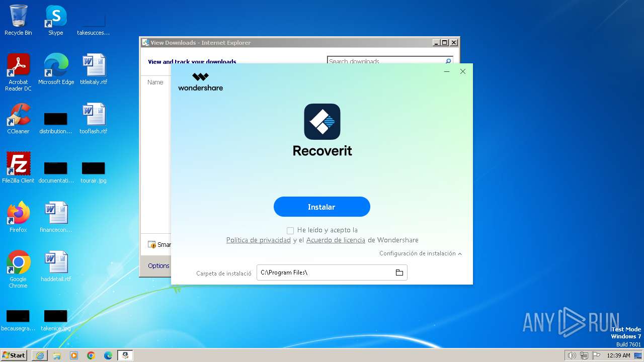Click the search magnifier in View Downloads
This screenshot has width=644, height=362.
448,61
